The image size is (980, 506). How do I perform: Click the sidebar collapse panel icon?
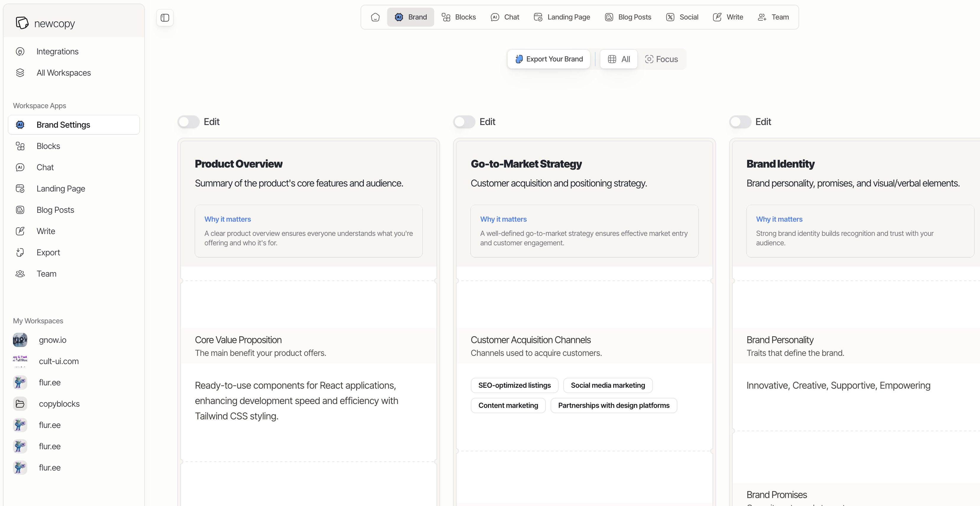165,18
